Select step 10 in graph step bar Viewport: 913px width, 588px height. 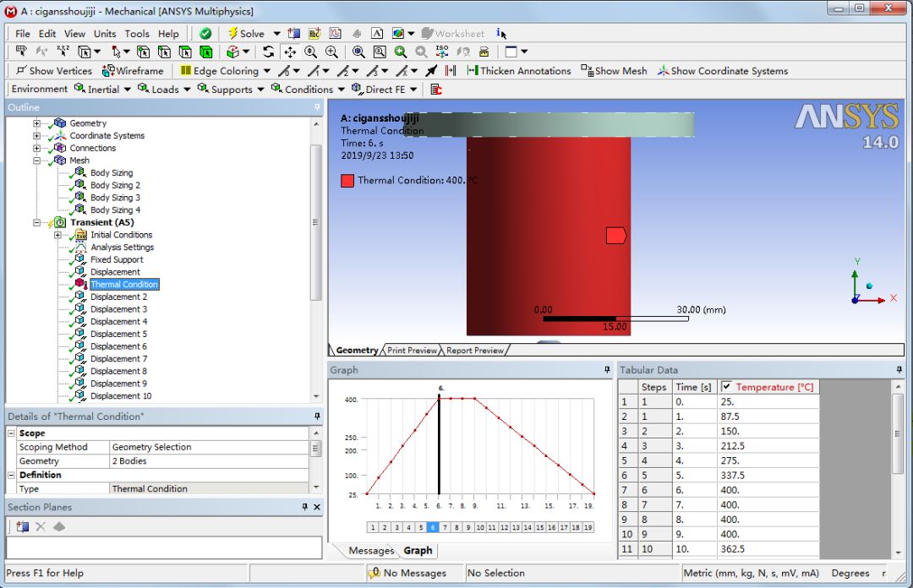(480, 527)
